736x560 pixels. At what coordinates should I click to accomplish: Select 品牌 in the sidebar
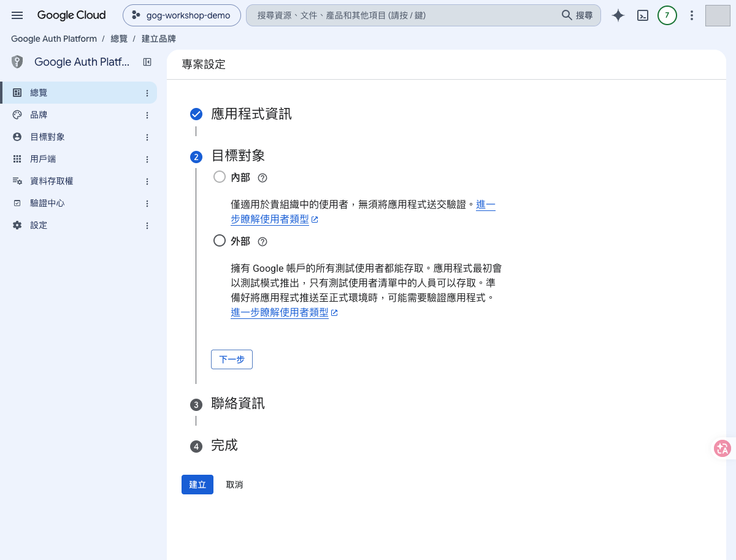click(x=79, y=115)
